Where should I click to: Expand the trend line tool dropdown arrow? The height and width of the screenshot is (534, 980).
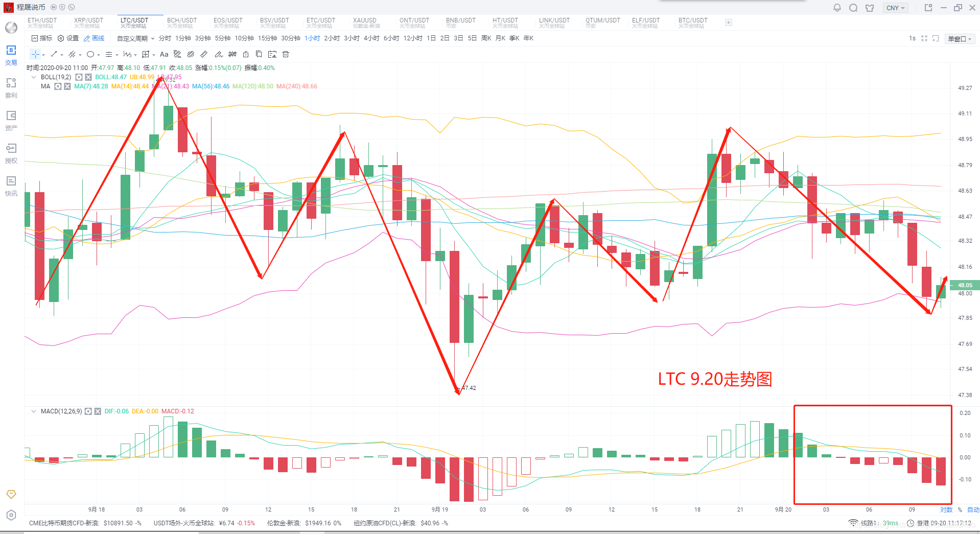click(62, 55)
